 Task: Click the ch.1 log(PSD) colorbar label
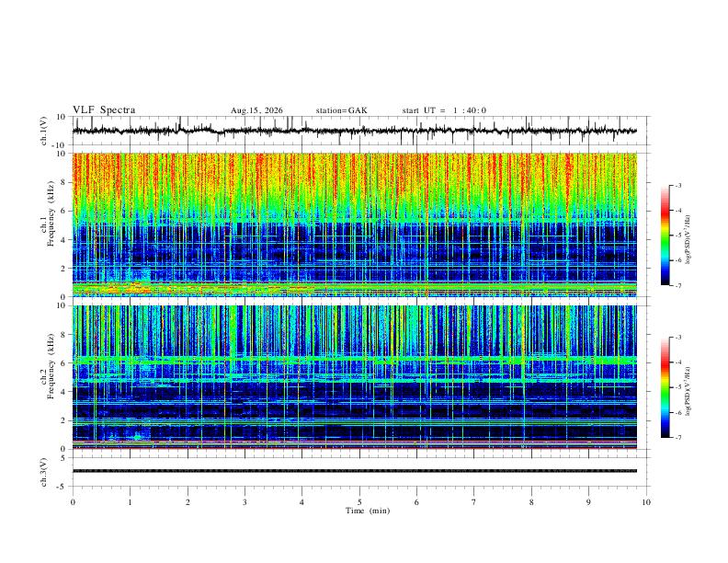(688, 240)
